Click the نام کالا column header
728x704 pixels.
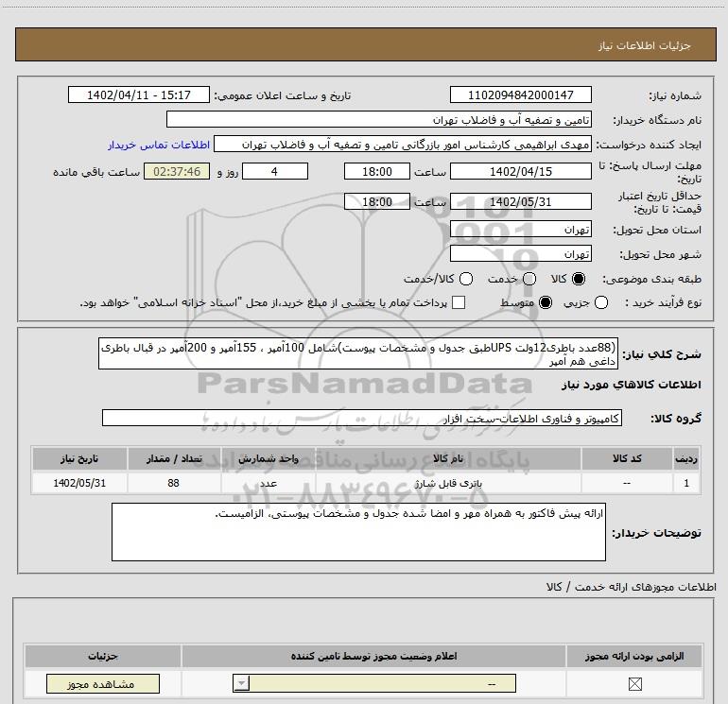448,458
